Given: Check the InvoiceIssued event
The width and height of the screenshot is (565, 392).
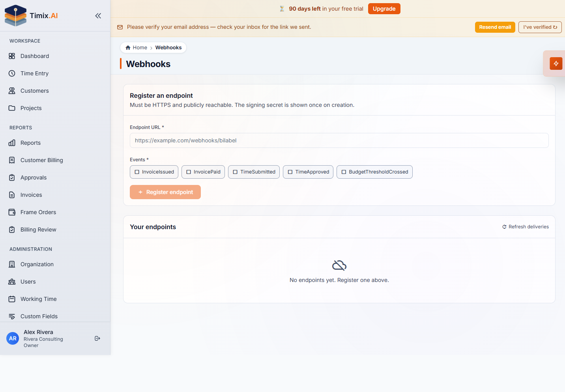Looking at the screenshot, I should pos(137,172).
